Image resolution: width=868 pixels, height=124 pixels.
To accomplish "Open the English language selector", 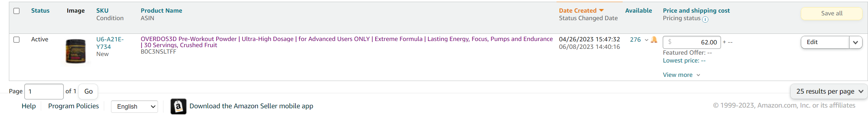I will click(x=134, y=107).
